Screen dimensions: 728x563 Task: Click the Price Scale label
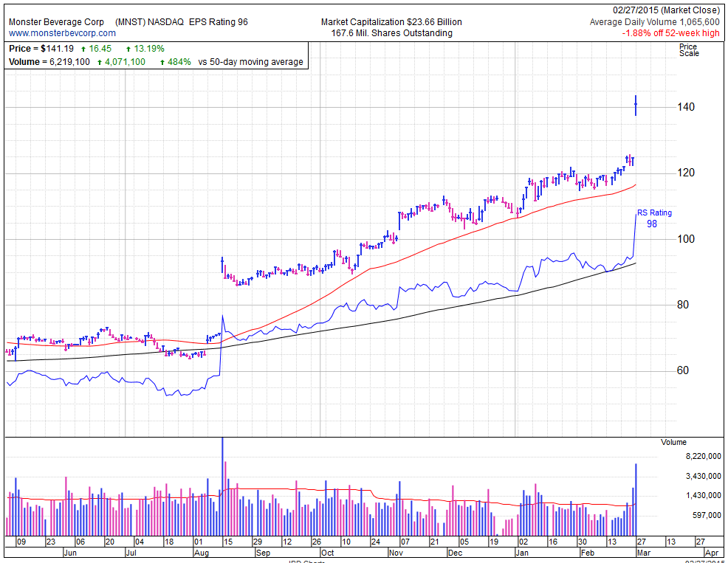pyautogui.click(x=689, y=50)
